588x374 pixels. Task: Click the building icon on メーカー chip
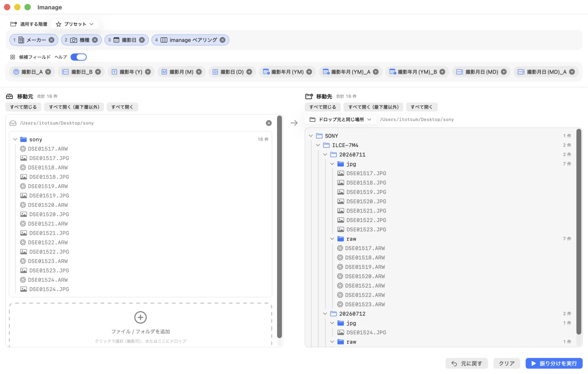click(21, 40)
